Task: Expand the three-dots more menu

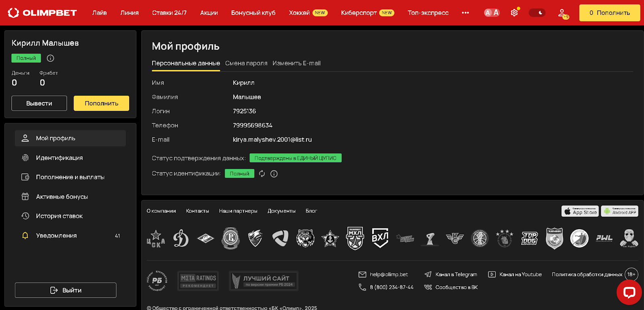Action: 465,13
